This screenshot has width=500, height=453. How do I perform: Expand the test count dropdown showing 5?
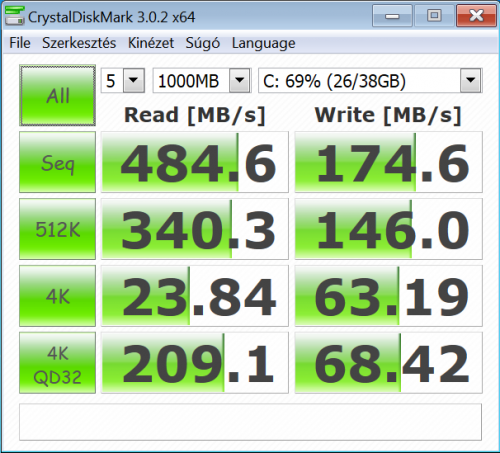pos(134,80)
